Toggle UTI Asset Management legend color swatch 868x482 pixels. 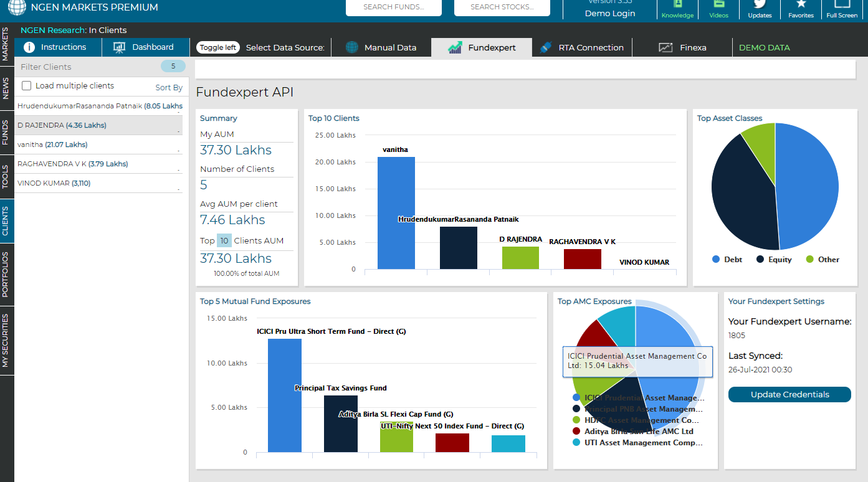click(576, 443)
